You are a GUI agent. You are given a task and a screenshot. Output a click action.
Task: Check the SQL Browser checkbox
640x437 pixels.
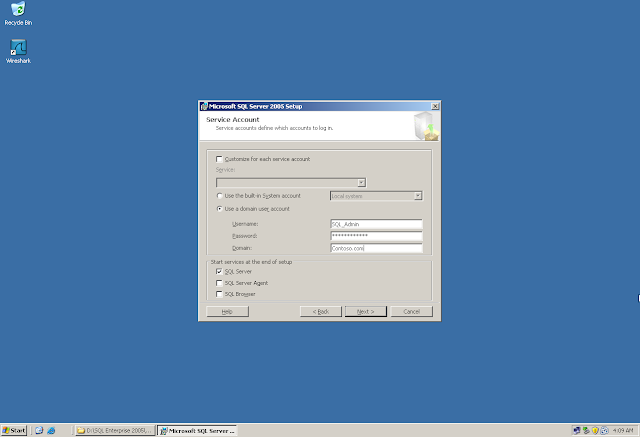coord(219,294)
